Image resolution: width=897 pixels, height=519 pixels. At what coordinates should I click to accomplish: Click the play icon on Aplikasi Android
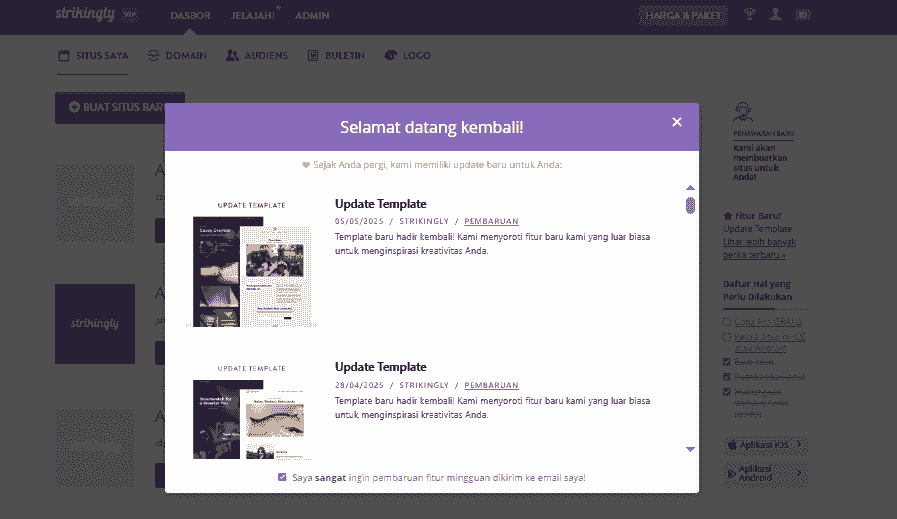(x=731, y=474)
